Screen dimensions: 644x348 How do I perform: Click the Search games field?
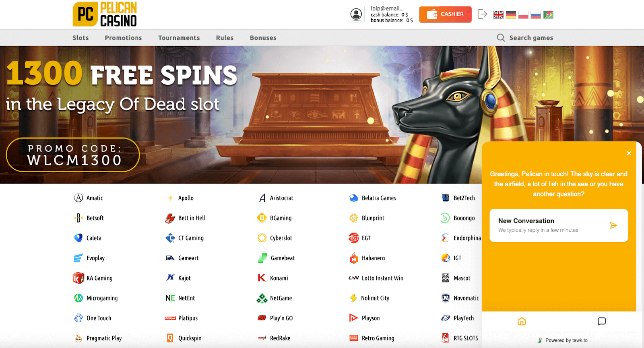point(525,38)
